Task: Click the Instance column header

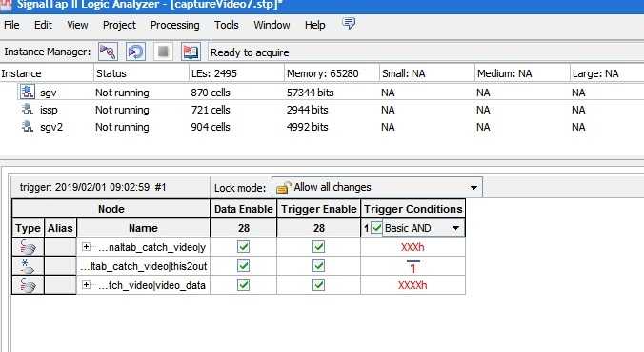Action: [47, 73]
